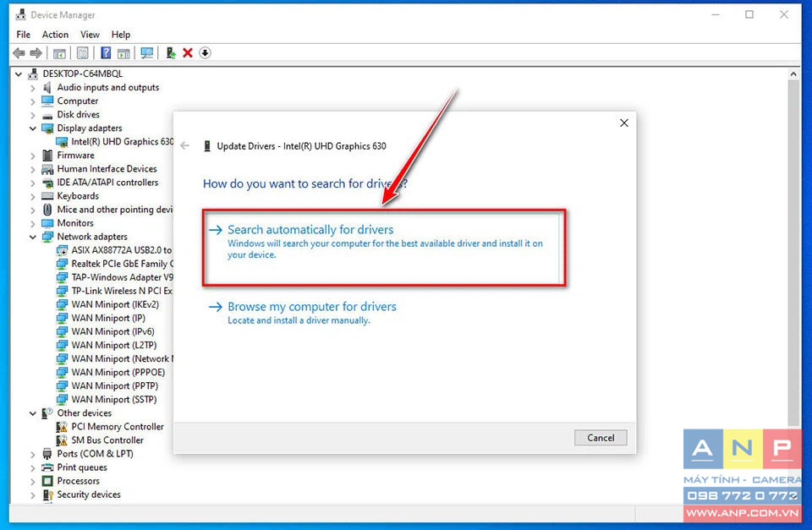
Task: Click the Disable device down-arrow icon
Action: click(x=205, y=52)
